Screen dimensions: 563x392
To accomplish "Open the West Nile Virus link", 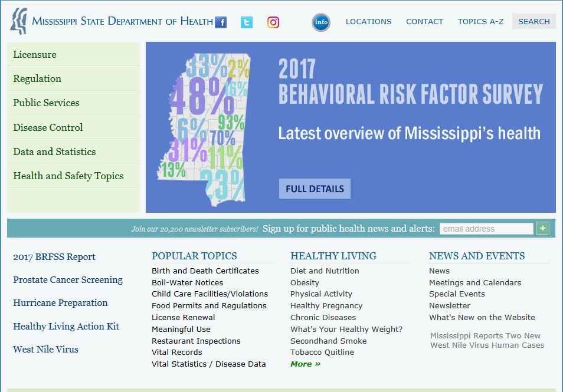I will point(45,350).
